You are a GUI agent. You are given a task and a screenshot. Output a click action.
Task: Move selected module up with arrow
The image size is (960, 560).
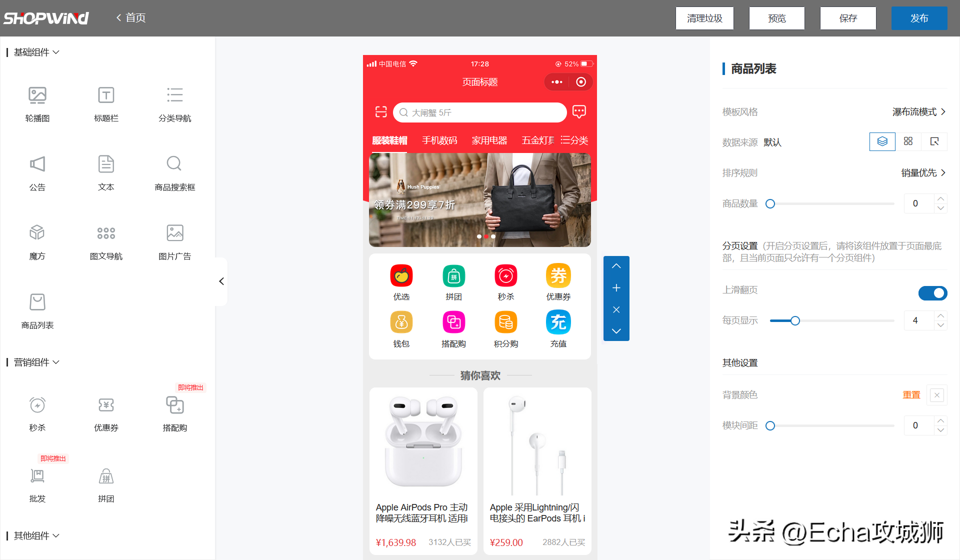(x=616, y=266)
